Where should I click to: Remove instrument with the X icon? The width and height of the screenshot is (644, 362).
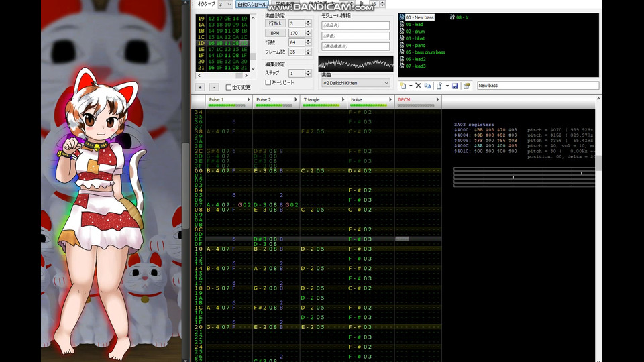click(418, 86)
